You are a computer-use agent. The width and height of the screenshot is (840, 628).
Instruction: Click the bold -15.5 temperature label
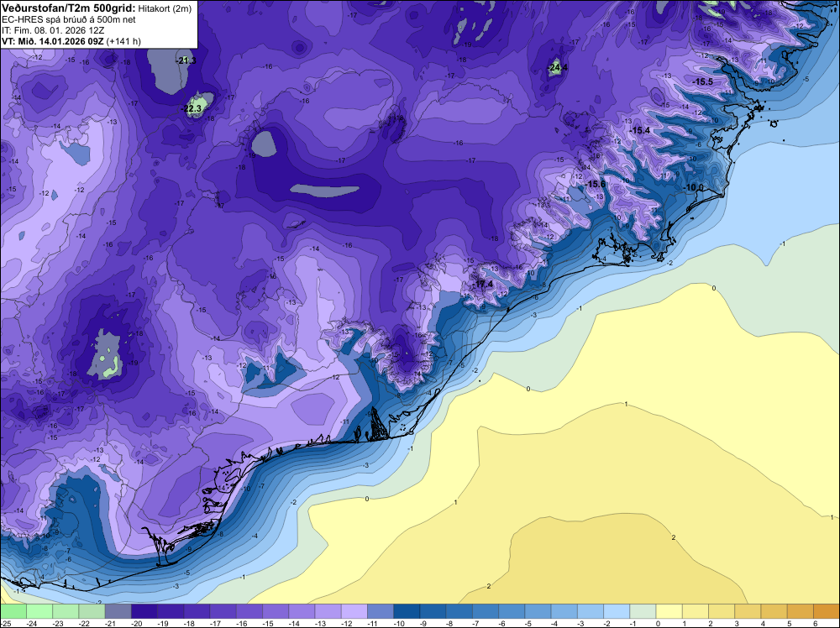tap(702, 82)
